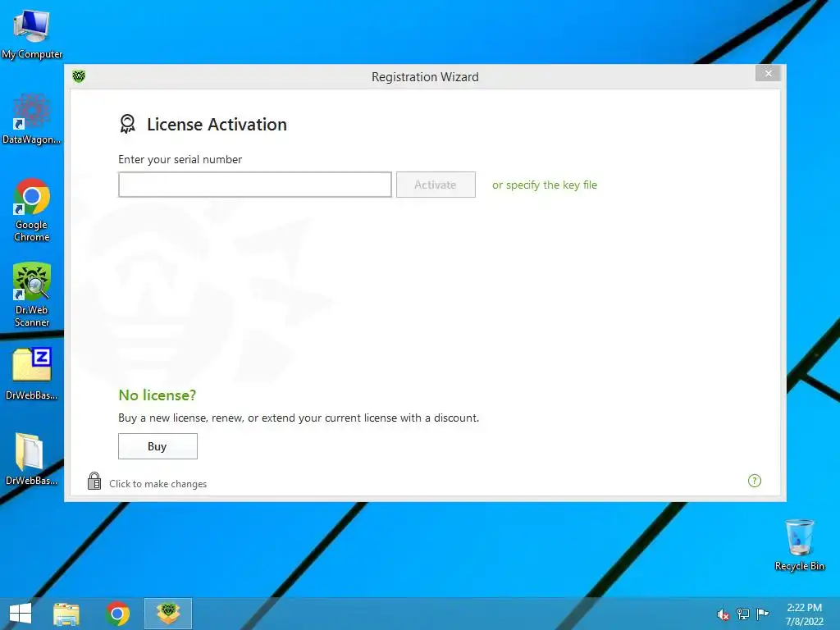Image resolution: width=840 pixels, height=630 pixels.
Task: Click the padlock icon to make changes
Action: pos(94,481)
